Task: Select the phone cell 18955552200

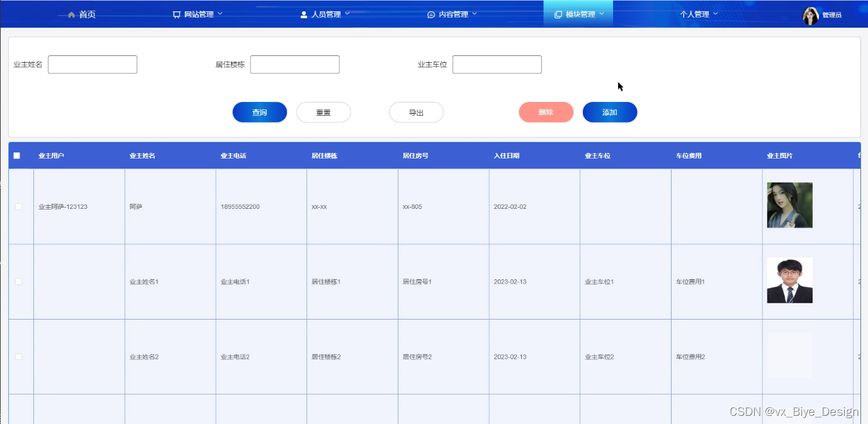Action: click(x=240, y=206)
